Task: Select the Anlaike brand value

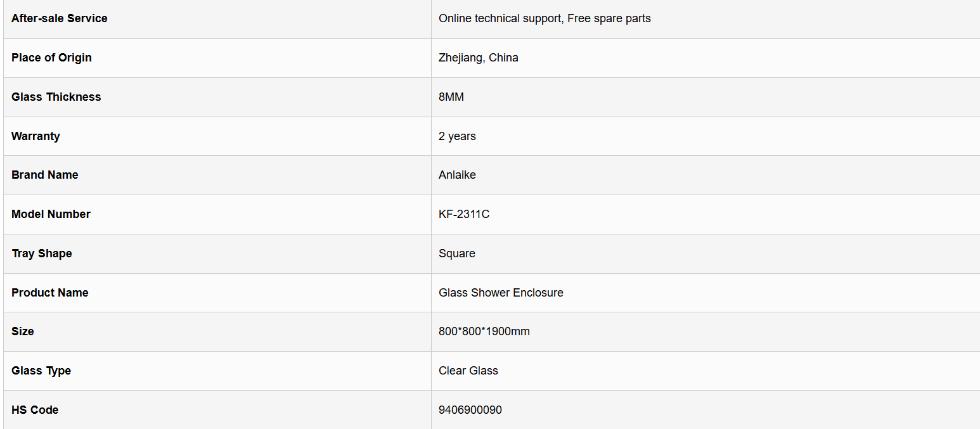Action: (x=457, y=175)
